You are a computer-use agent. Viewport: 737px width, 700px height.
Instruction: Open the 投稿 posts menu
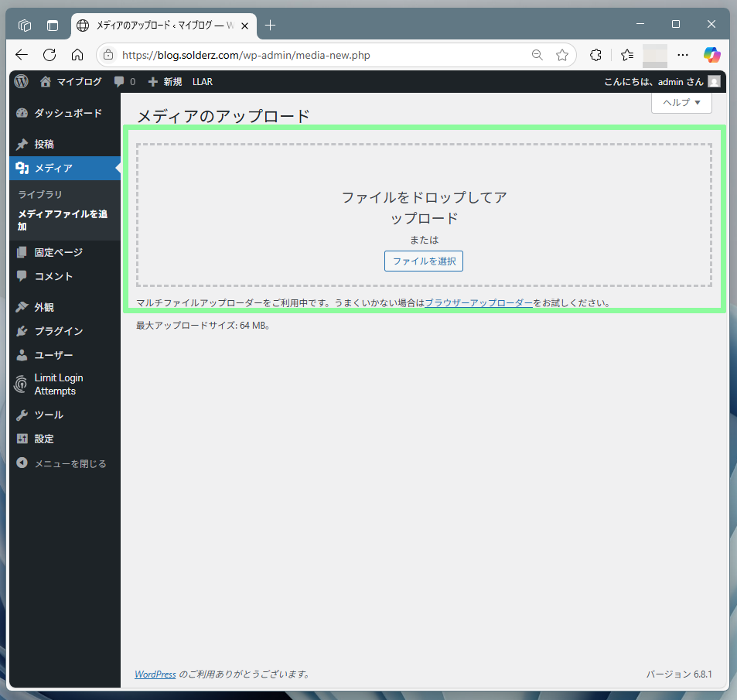click(x=44, y=144)
